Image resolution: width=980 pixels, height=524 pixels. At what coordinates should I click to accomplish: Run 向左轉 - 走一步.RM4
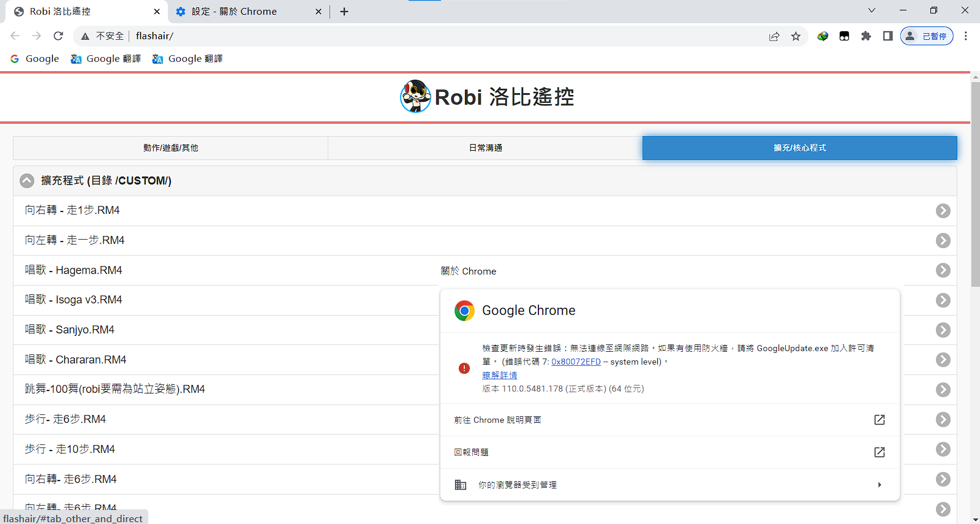(485, 240)
